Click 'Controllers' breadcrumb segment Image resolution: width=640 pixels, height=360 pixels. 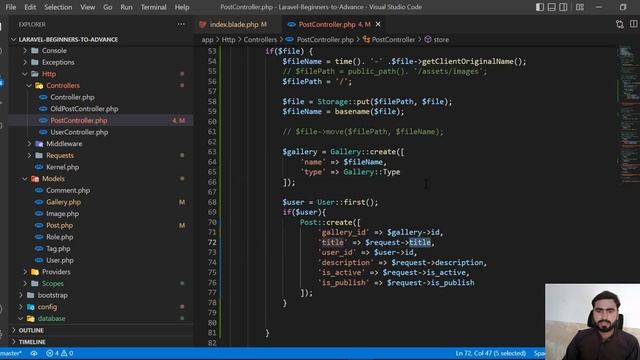tap(260, 40)
